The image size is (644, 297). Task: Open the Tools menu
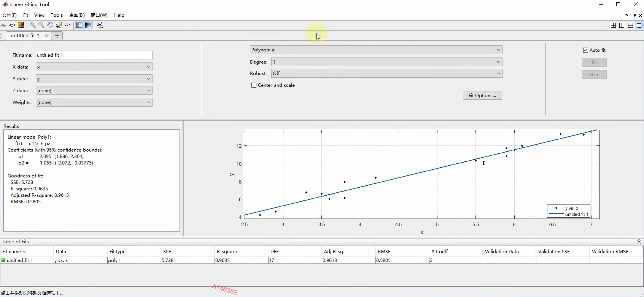coord(57,15)
